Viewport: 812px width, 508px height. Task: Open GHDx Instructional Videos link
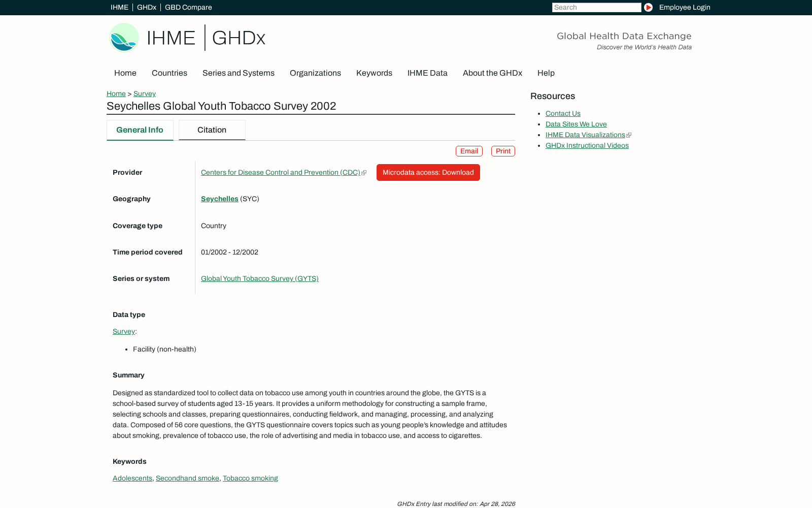tap(587, 145)
